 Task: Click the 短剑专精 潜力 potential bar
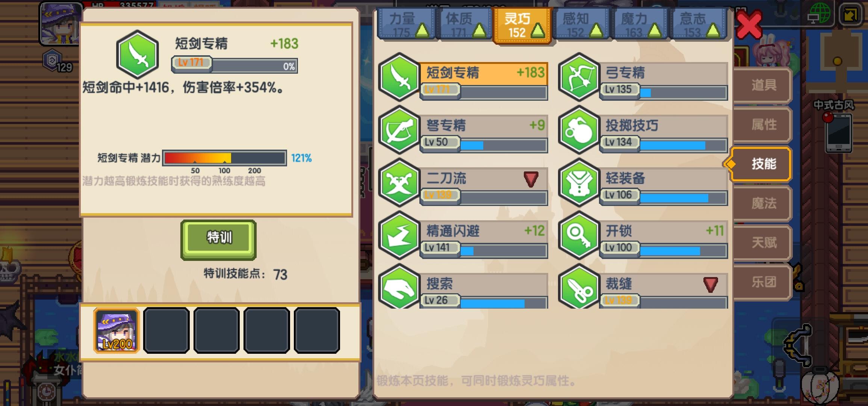225,158
